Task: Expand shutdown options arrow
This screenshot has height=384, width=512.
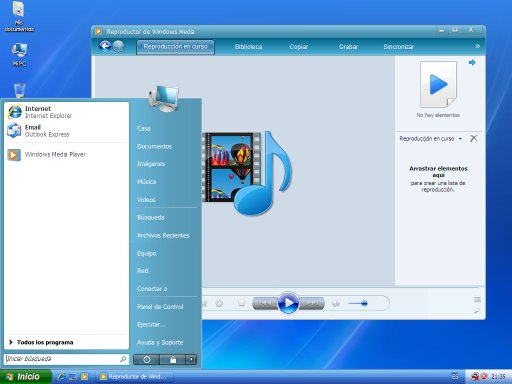Action: click(x=191, y=360)
